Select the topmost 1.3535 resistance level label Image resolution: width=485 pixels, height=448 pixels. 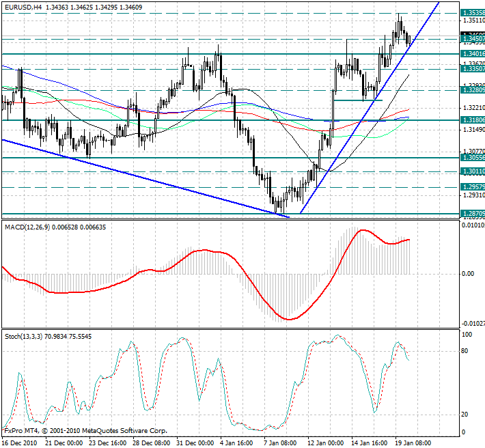click(473, 13)
